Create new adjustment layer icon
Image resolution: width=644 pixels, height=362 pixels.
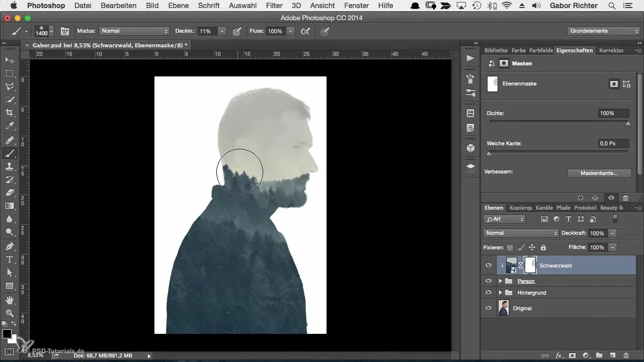[x=586, y=355]
